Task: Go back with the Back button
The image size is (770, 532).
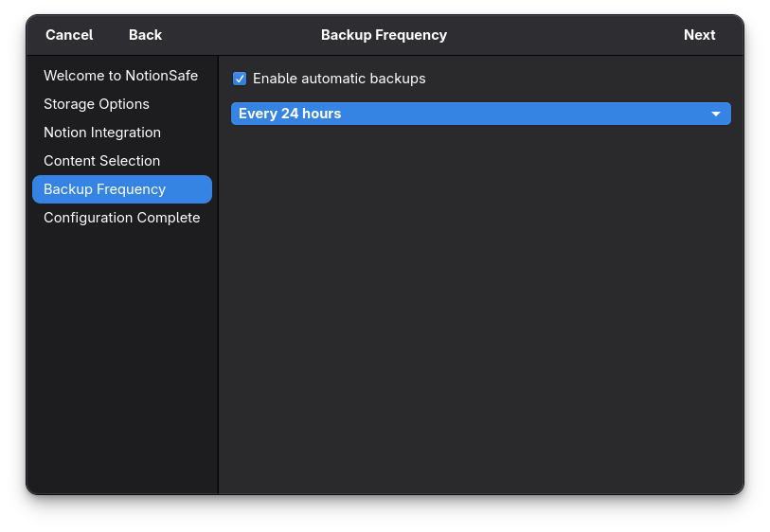Action: 145,35
